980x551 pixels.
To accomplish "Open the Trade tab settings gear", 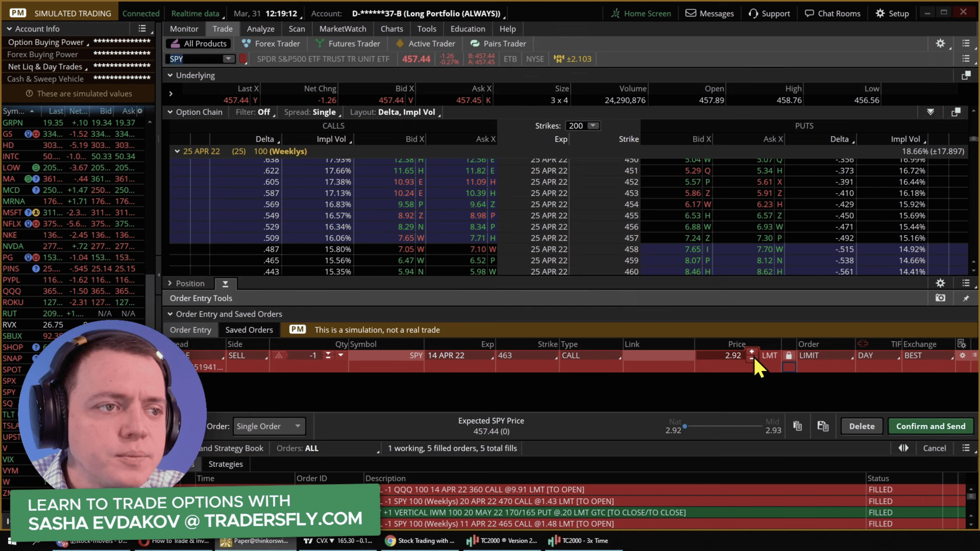I will (941, 44).
